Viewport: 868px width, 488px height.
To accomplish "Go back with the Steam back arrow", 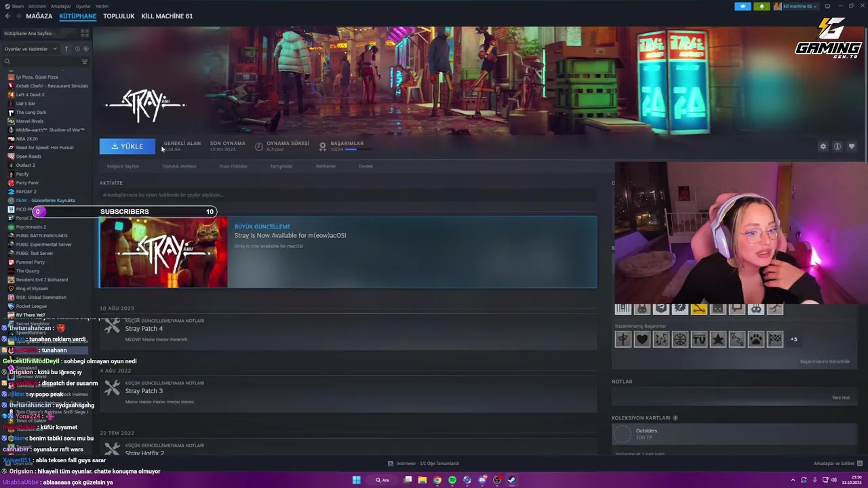I will (7, 16).
